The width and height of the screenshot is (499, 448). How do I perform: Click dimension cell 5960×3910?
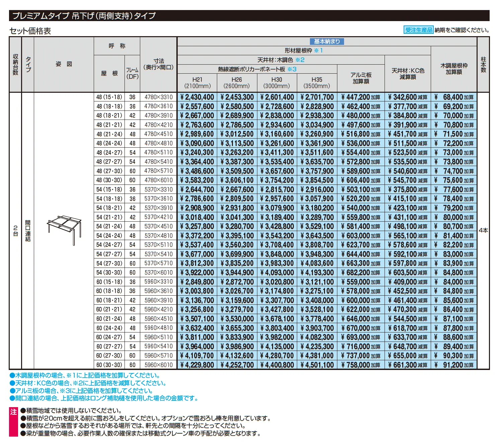point(159,300)
